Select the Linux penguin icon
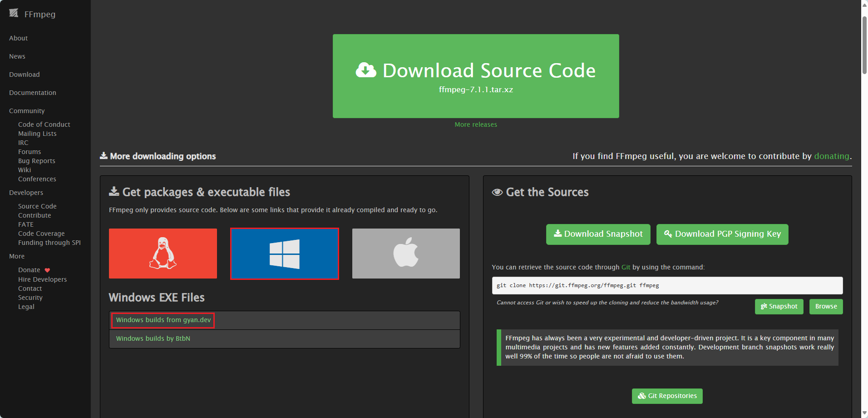Viewport: 868px width, 418px height. [163, 254]
